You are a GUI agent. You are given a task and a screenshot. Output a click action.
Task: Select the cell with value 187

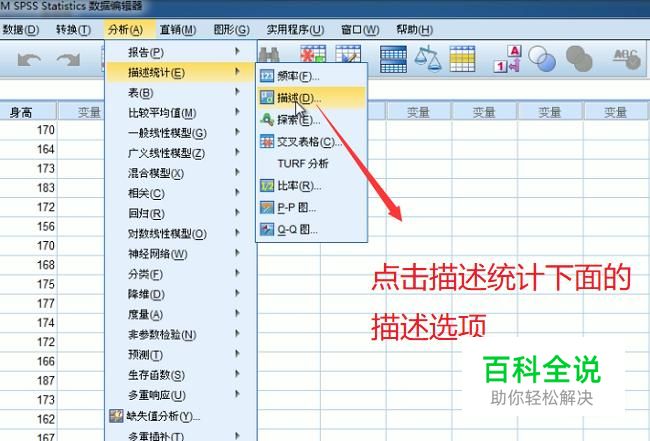[x=28, y=380]
